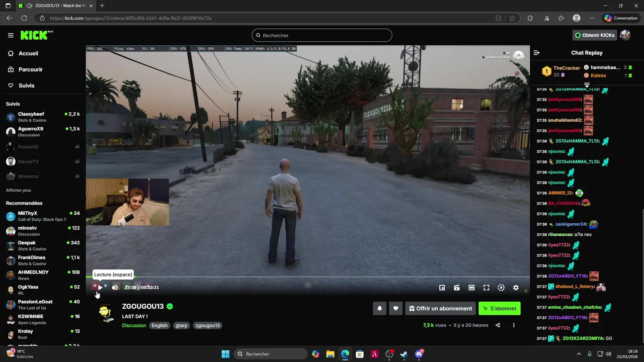The image size is (644, 362).
Task: Open Steam from taskbar
Action: [x=404, y=354]
